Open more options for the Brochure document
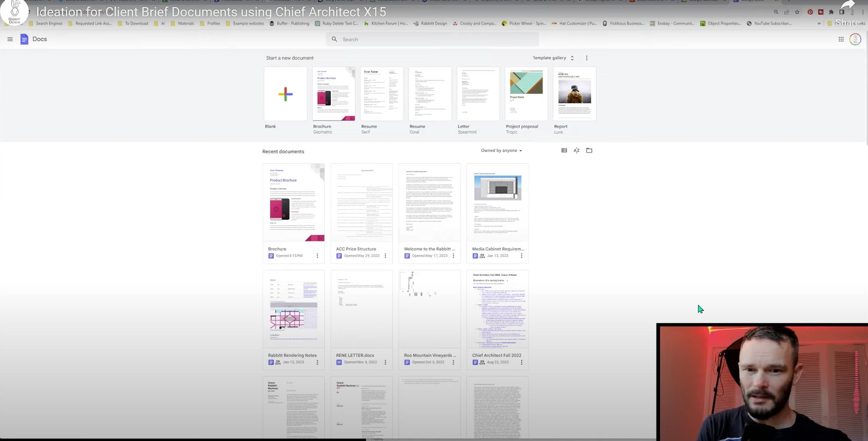868x441 pixels. point(317,256)
